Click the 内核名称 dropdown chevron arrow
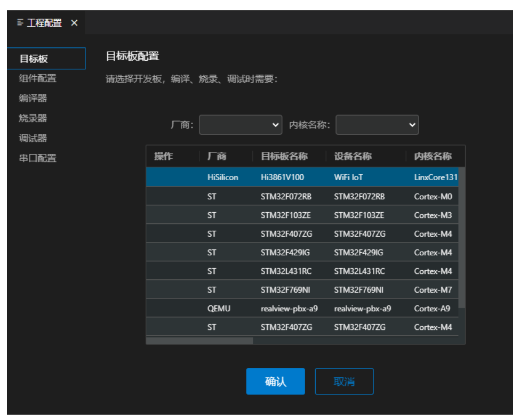The width and height of the screenshot is (520, 420). [412, 125]
